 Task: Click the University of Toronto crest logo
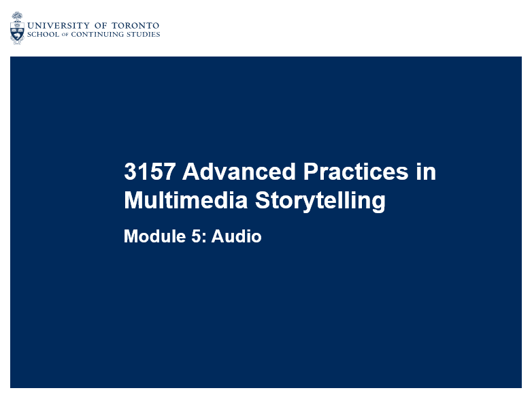17,28
